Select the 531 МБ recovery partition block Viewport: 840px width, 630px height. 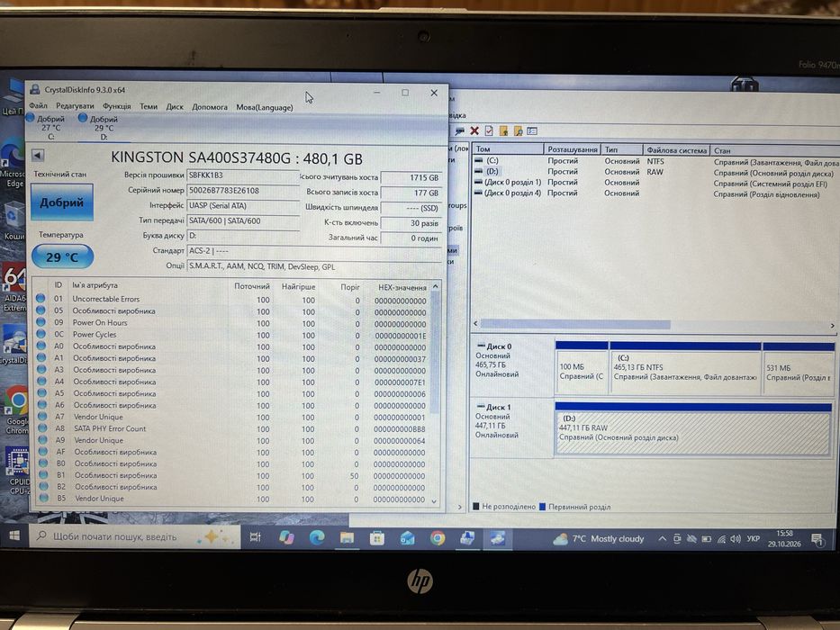click(x=799, y=369)
